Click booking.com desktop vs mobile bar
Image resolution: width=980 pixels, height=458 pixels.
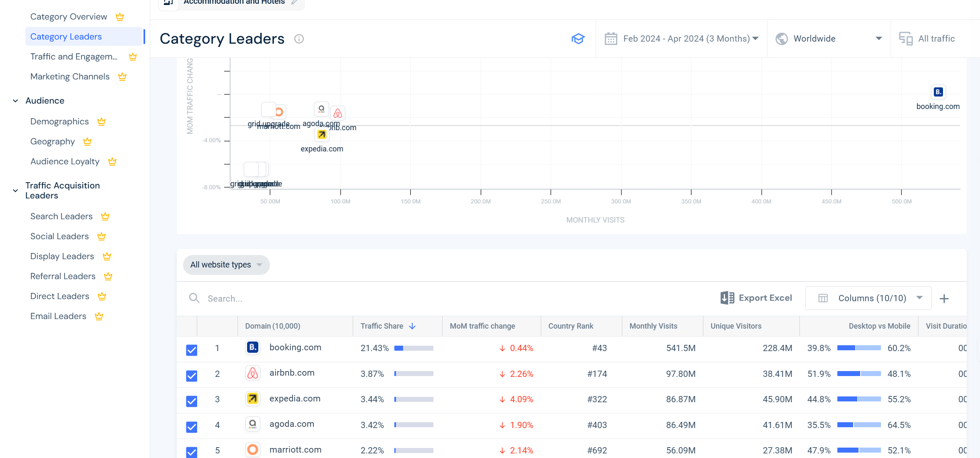click(859, 348)
